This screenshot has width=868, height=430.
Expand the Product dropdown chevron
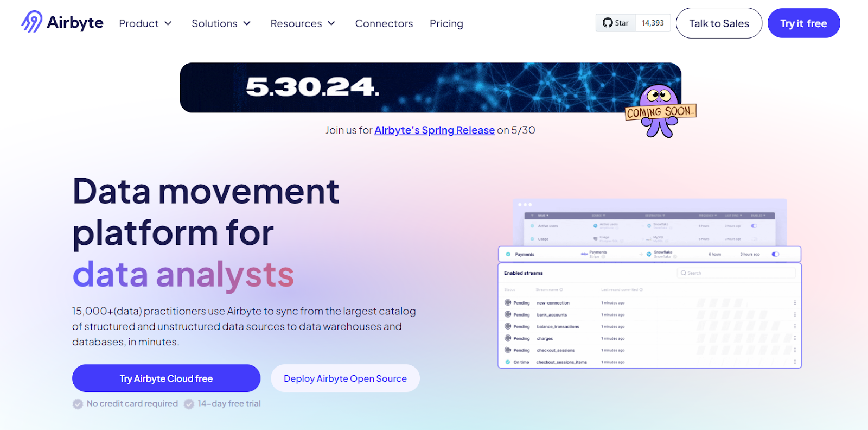click(168, 23)
